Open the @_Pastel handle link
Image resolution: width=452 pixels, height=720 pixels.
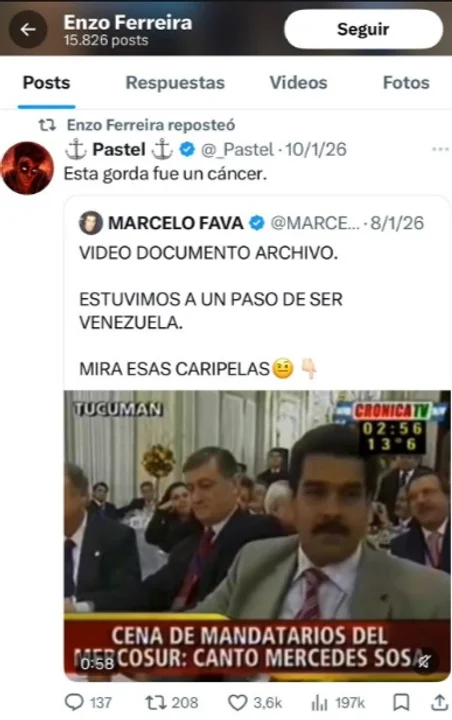pos(237,150)
